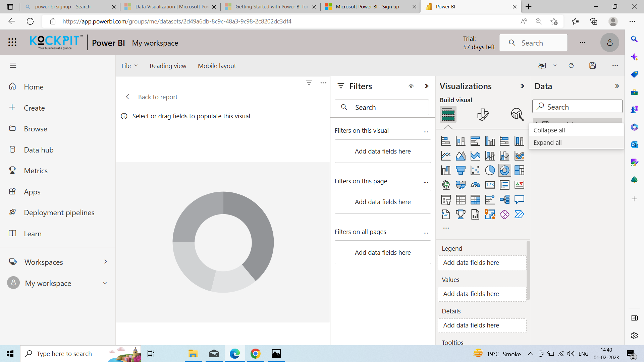Select the Q&A speech bubble visual
This screenshot has height=362, width=644.
[x=519, y=200]
